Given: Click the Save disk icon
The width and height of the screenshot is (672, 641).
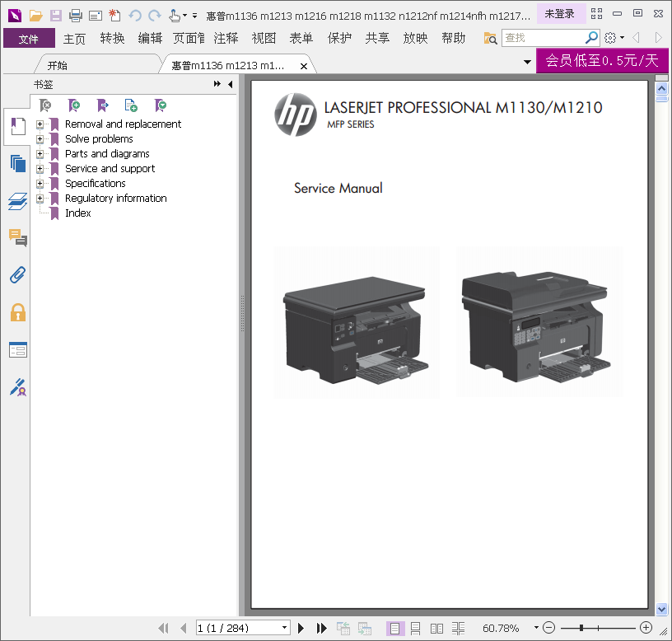Looking at the screenshot, I should click(56, 16).
